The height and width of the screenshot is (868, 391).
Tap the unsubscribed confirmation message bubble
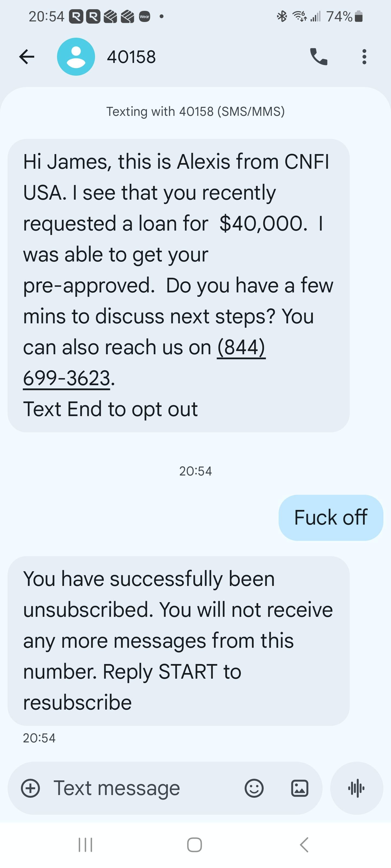(x=178, y=640)
